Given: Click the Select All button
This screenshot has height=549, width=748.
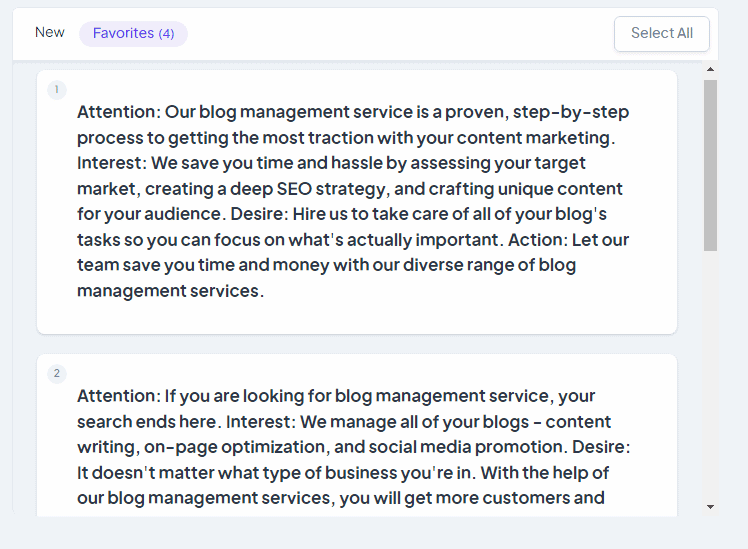Looking at the screenshot, I should pyautogui.click(x=662, y=33).
